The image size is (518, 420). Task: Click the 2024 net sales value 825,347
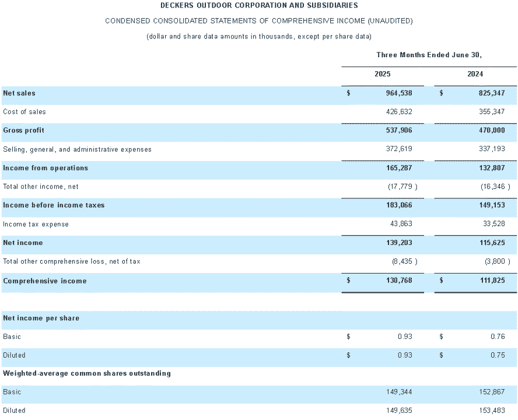492,93
